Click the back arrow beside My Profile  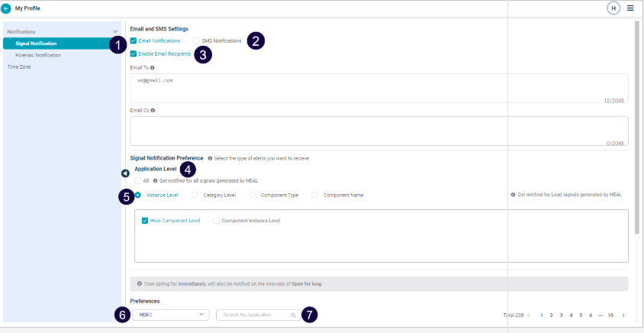click(7, 8)
